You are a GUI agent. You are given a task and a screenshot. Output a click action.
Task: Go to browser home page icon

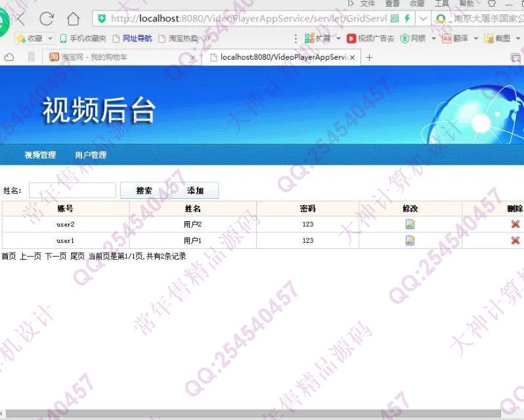pos(73,18)
